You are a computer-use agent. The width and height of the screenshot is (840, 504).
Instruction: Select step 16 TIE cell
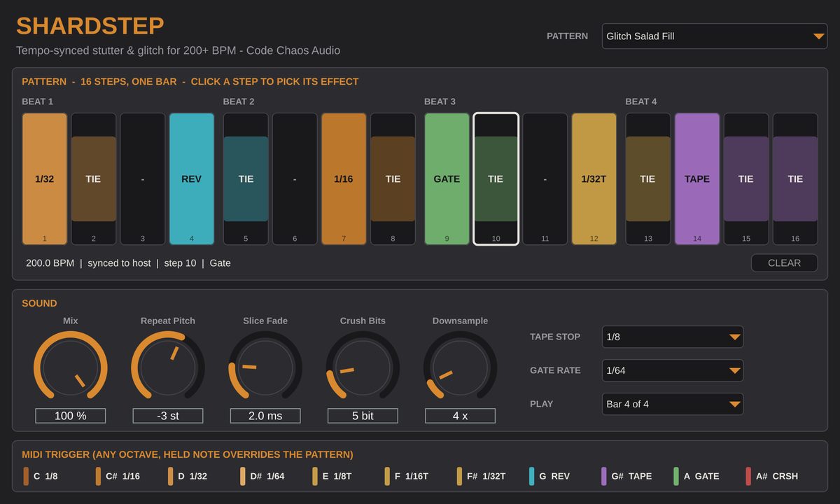[795, 179]
